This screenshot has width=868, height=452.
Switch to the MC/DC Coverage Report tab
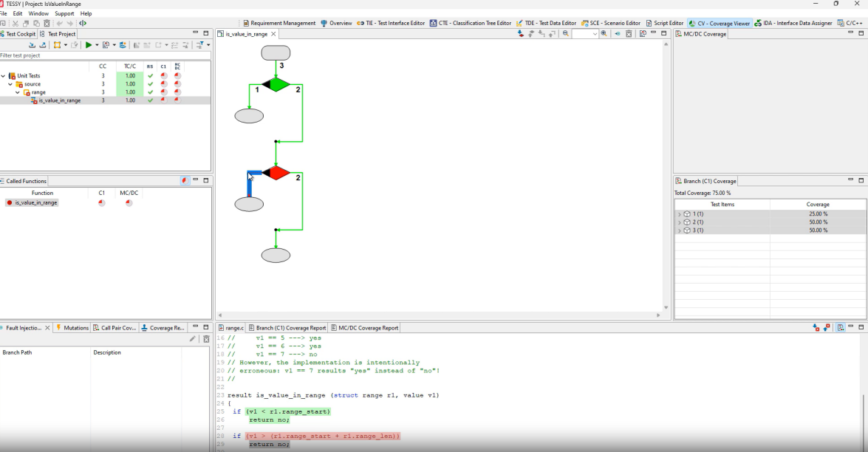(368, 328)
